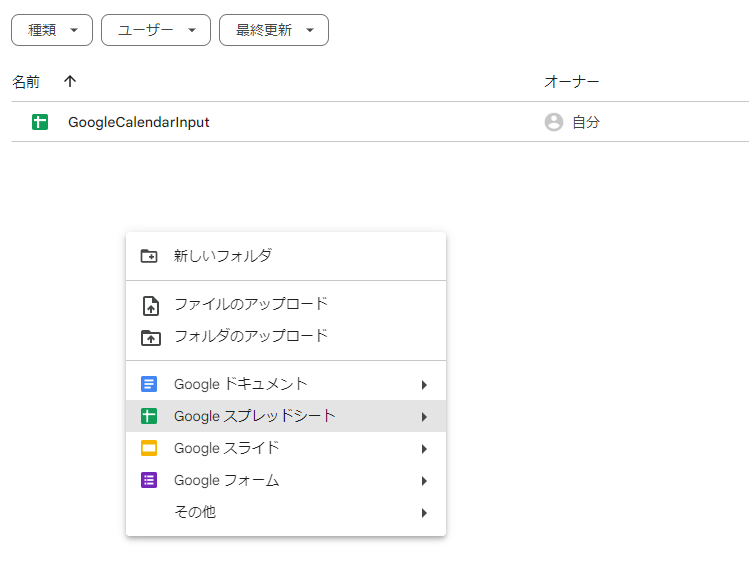Sort by the 名前 column header
The image size is (749, 571).
click(x=26, y=81)
